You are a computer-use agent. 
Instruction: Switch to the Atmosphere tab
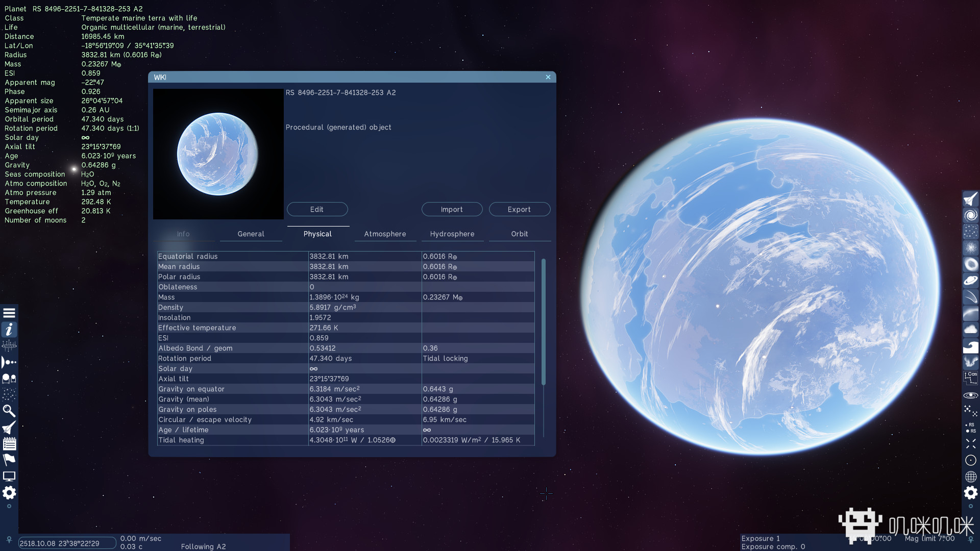pos(385,234)
